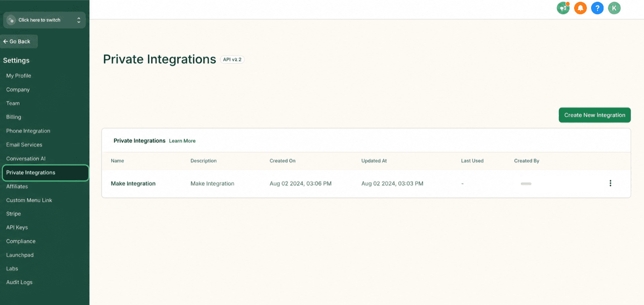Go to Company settings
Viewport: 644px width, 305px height.
[x=18, y=90]
